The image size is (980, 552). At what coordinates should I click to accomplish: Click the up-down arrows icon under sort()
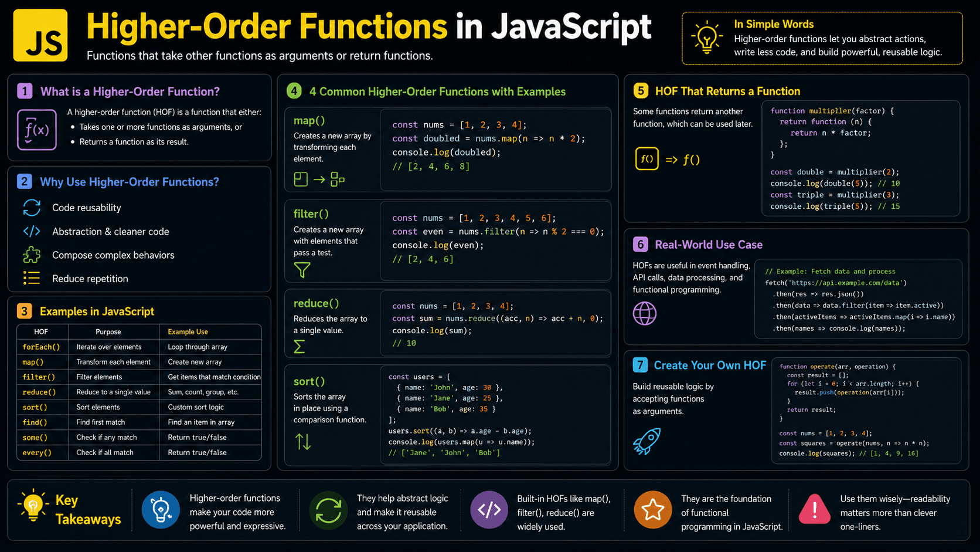point(303,442)
